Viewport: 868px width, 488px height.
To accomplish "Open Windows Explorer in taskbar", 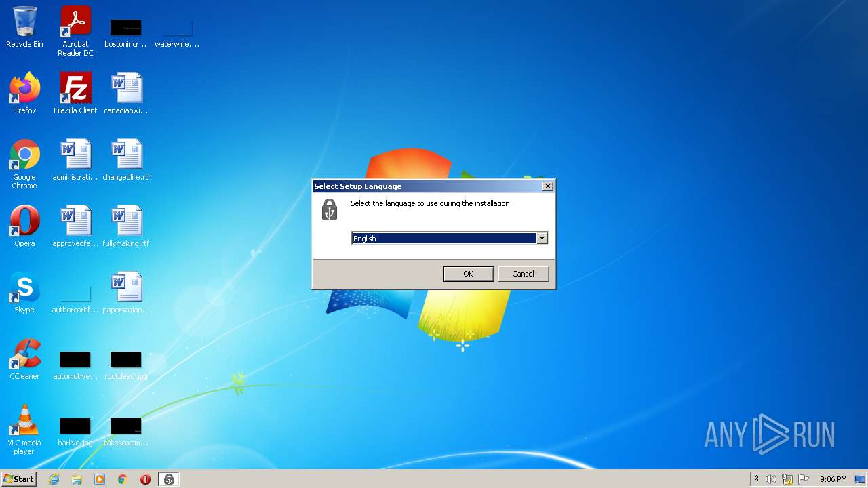I will pyautogui.click(x=77, y=479).
